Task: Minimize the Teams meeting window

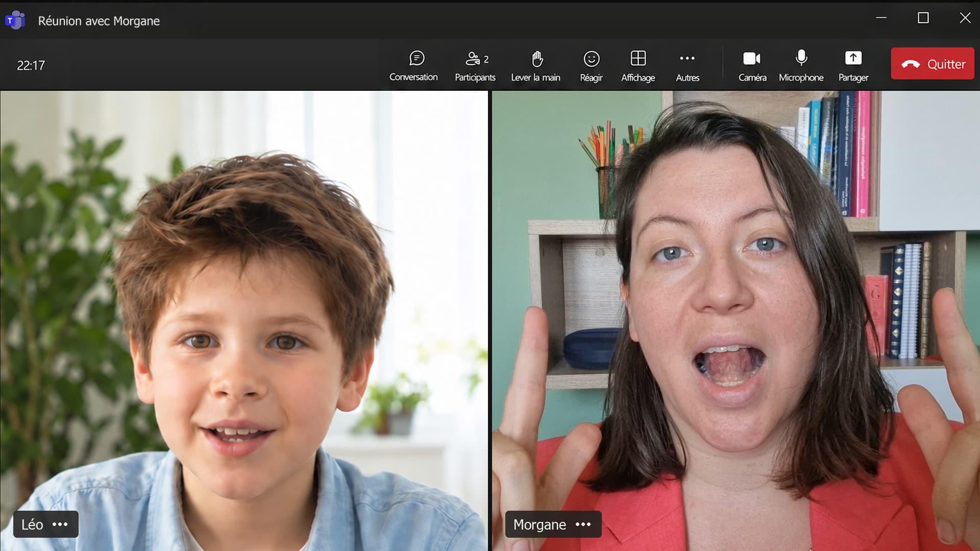Action: (881, 18)
